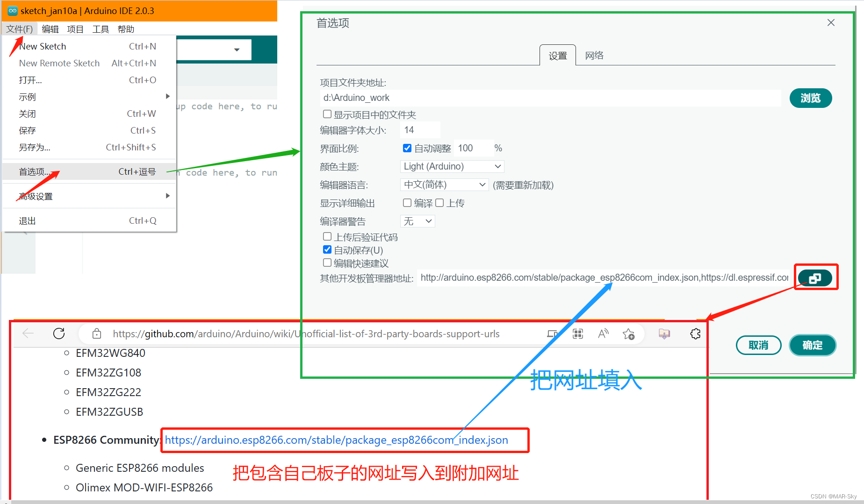This screenshot has width=864, height=504.
Task: Open the color theme Light (Arduino) dropdown
Action: click(x=452, y=166)
